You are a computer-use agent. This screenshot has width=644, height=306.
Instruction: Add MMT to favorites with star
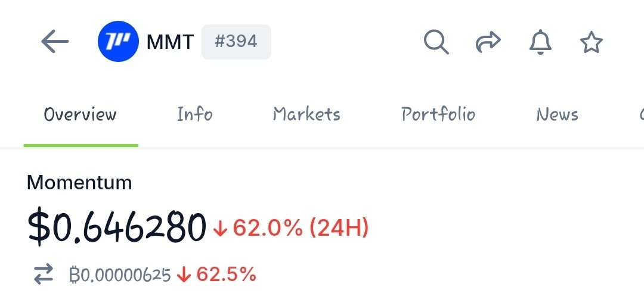pyautogui.click(x=592, y=42)
